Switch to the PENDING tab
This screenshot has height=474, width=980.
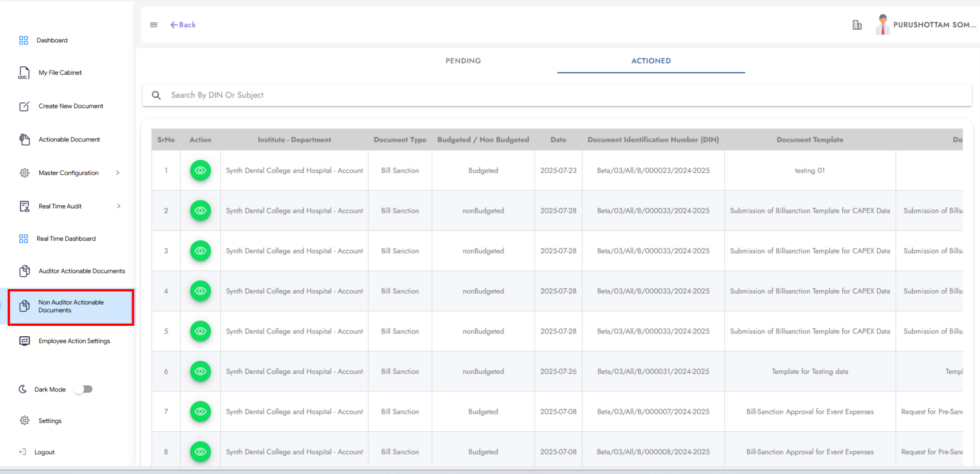pyautogui.click(x=463, y=61)
